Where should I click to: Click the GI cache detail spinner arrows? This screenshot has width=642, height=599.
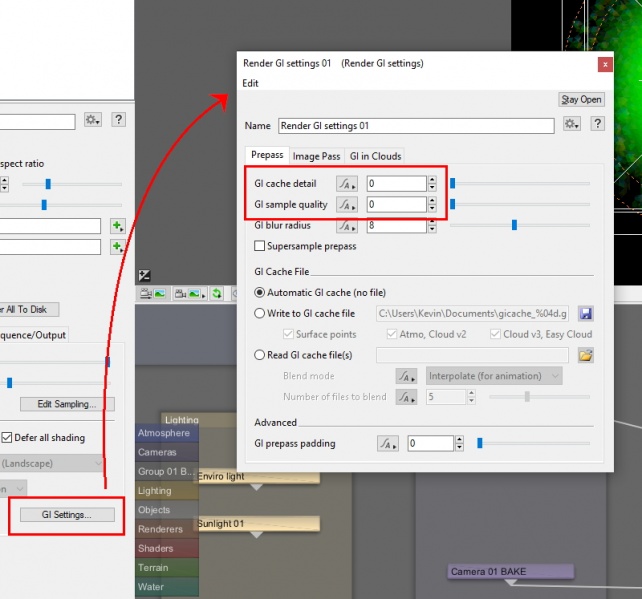[432, 183]
